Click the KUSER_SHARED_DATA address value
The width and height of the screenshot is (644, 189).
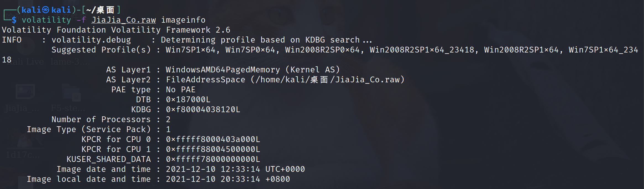click(x=213, y=159)
